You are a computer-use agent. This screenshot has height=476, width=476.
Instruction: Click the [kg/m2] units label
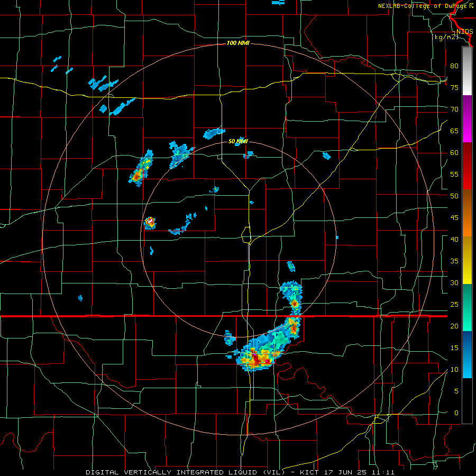click(445, 38)
